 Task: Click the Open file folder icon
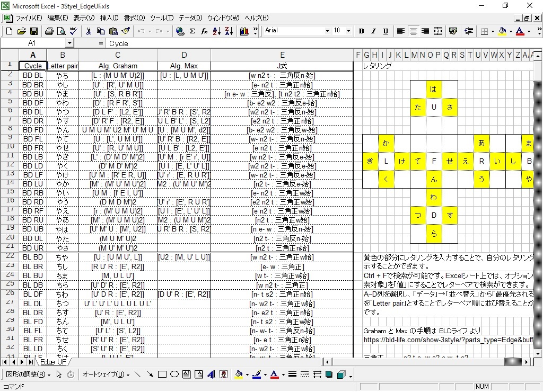(21, 31)
